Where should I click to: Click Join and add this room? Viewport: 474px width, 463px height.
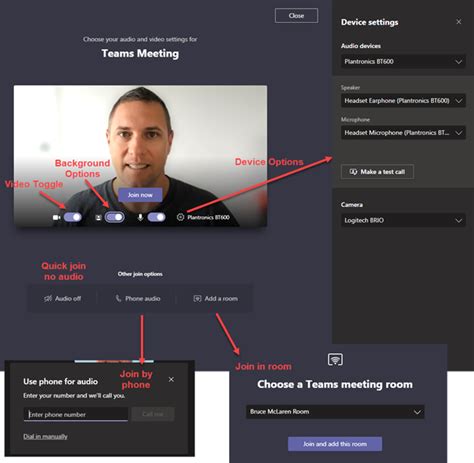[335, 444]
